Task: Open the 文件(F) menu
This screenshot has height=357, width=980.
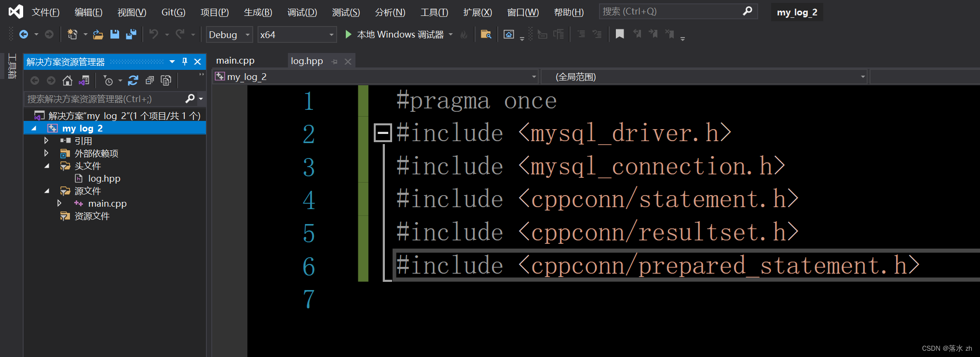Action: pos(45,12)
